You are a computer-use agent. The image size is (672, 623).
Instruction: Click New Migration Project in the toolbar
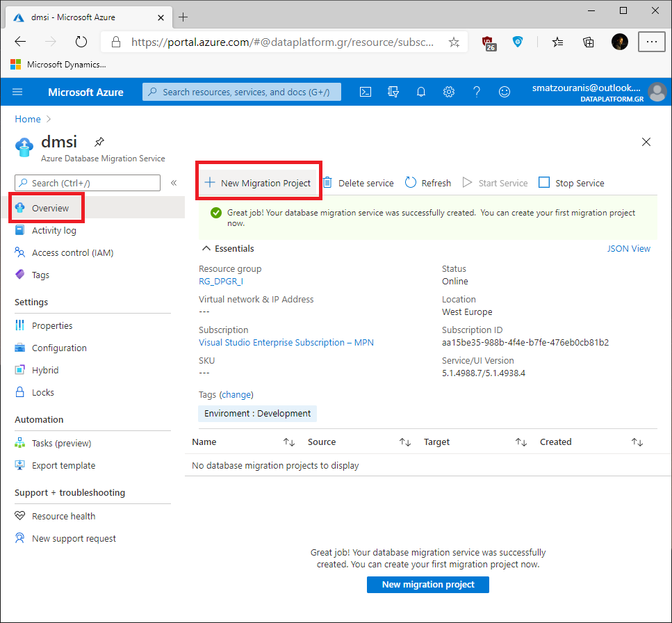pos(258,183)
